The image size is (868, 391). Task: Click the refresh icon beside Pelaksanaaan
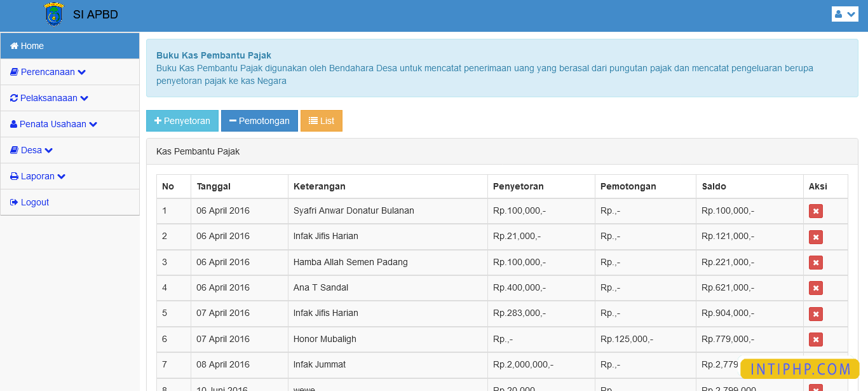tap(13, 98)
